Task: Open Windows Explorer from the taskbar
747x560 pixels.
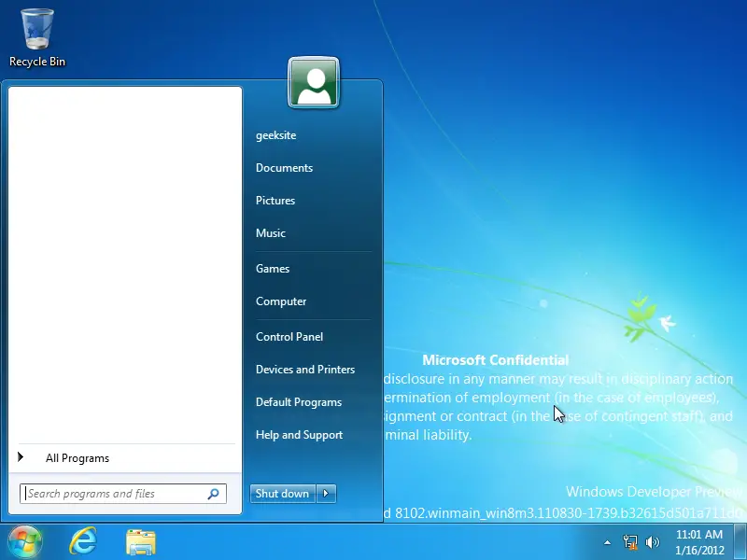Action: [x=141, y=542]
